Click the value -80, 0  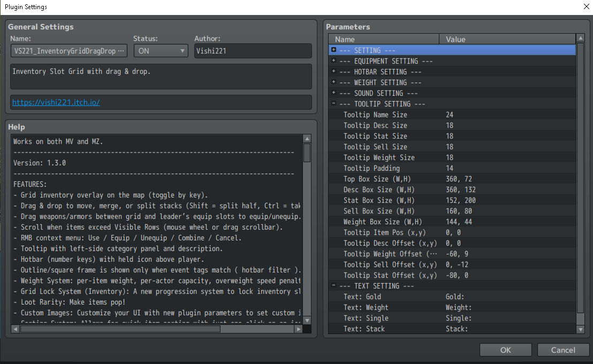coord(457,276)
